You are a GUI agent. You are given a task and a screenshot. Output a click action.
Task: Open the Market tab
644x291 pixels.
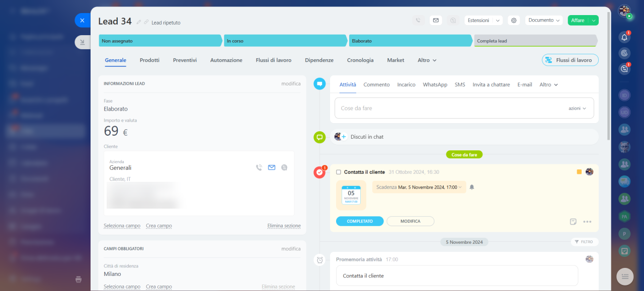[395, 60]
